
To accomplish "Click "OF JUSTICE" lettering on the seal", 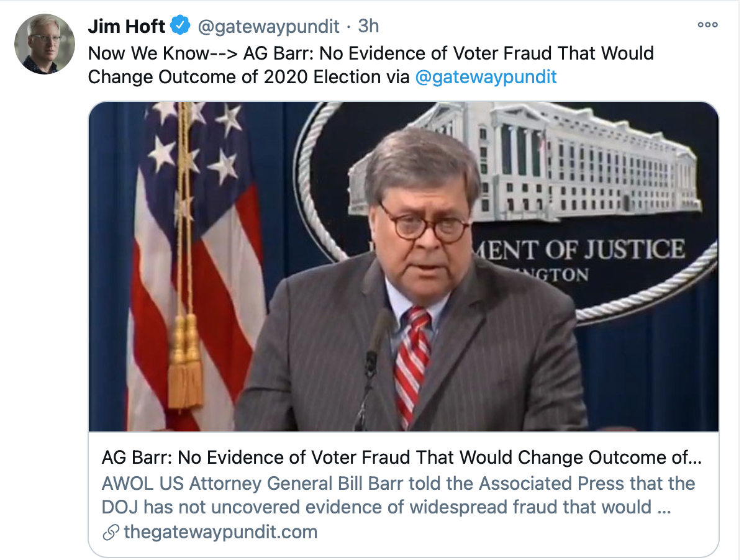I will tap(615, 250).
